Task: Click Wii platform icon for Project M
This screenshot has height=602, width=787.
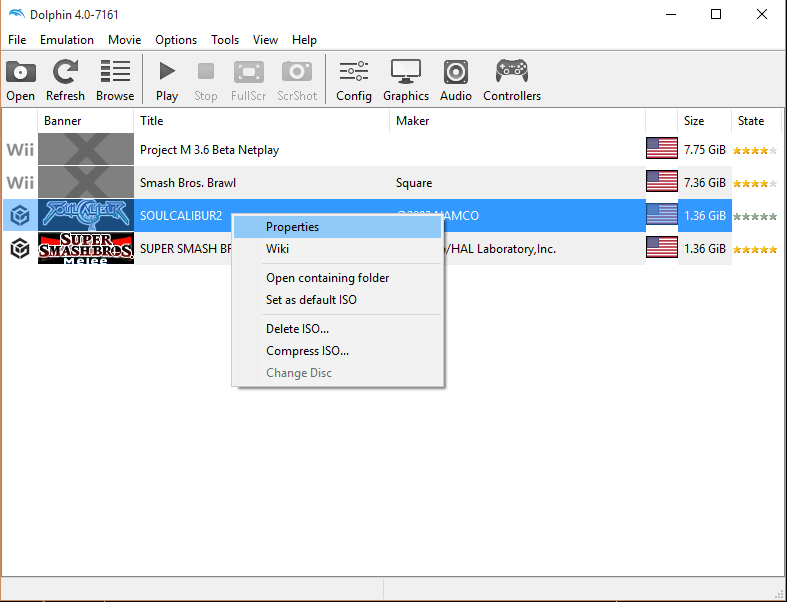Action: pyautogui.click(x=20, y=150)
